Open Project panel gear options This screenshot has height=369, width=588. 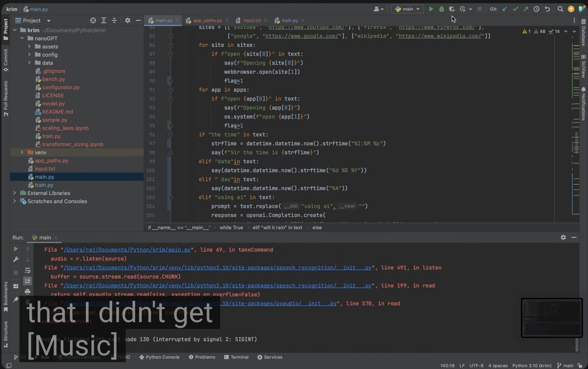tap(128, 20)
